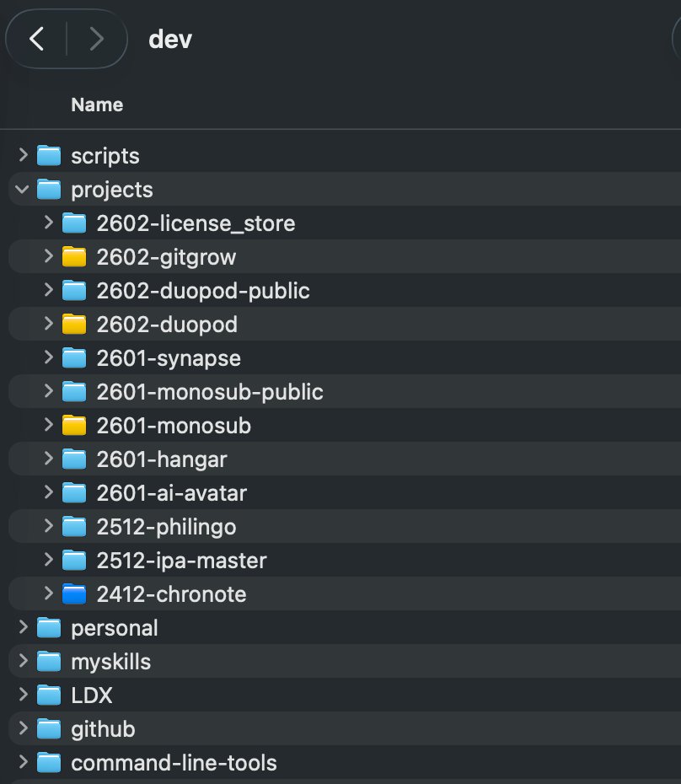681x784 pixels.
Task: Click the scripts folder icon
Action: pyautogui.click(x=49, y=156)
